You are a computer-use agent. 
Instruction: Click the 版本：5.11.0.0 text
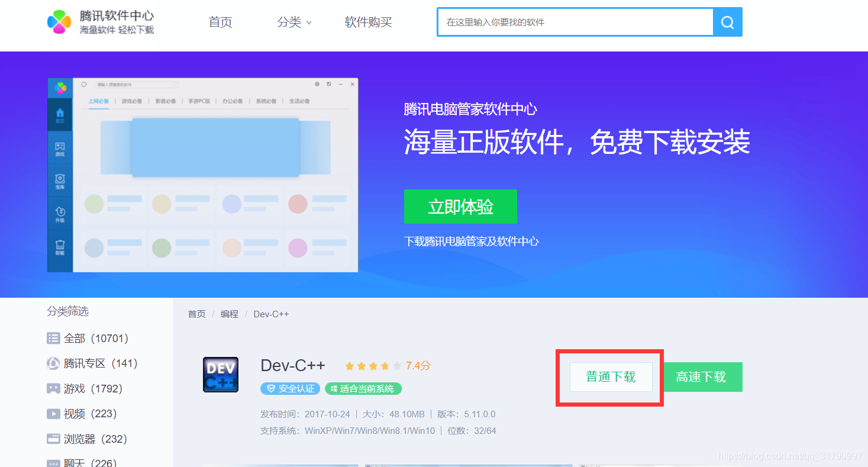coord(466,414)
